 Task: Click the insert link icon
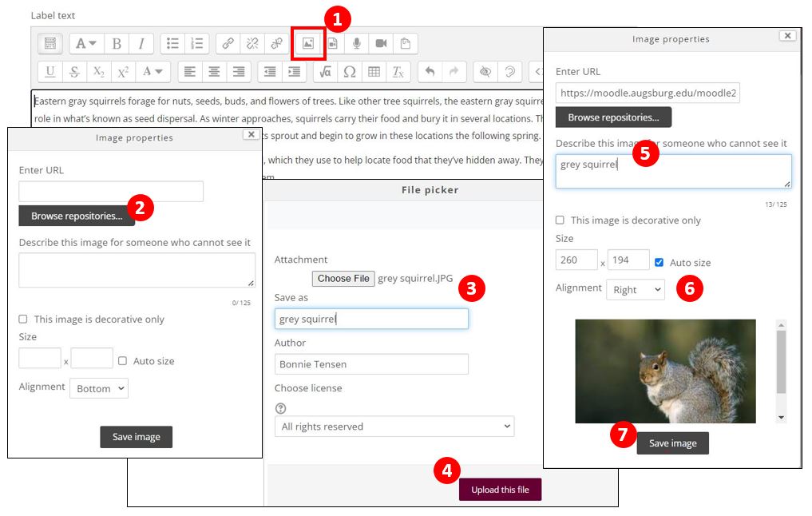point(228,43)
